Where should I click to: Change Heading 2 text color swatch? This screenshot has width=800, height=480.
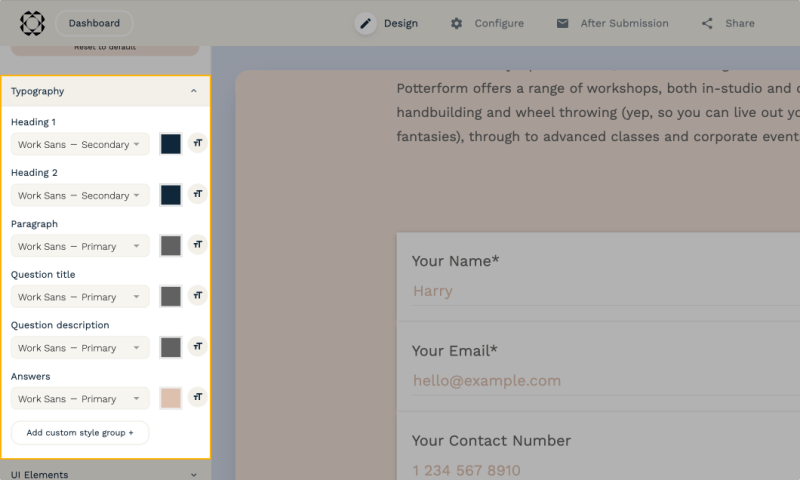170,195
